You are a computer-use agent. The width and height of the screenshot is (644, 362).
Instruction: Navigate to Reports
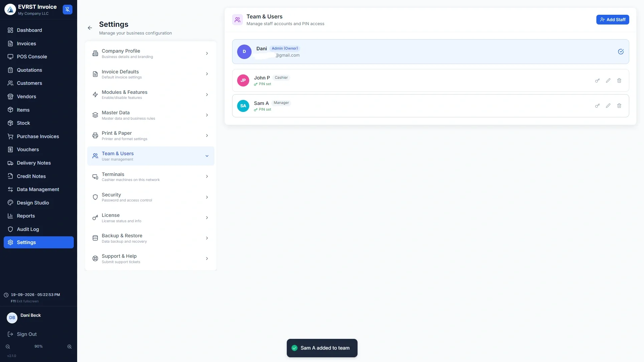point(39,216)
